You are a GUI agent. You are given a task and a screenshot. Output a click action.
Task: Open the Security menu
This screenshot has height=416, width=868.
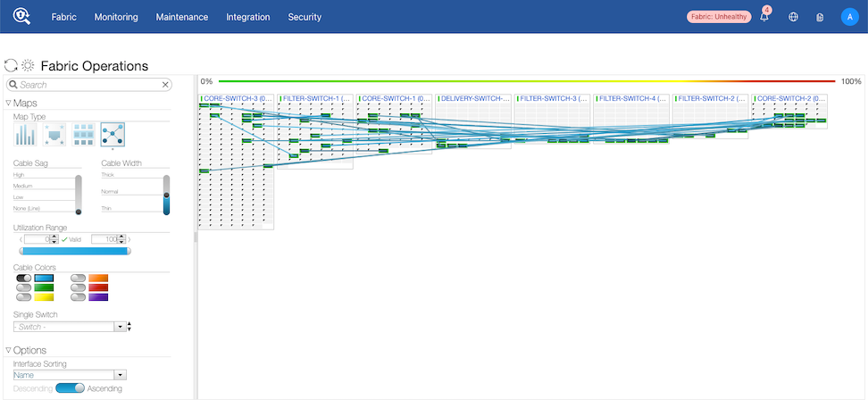click(305, 17)
